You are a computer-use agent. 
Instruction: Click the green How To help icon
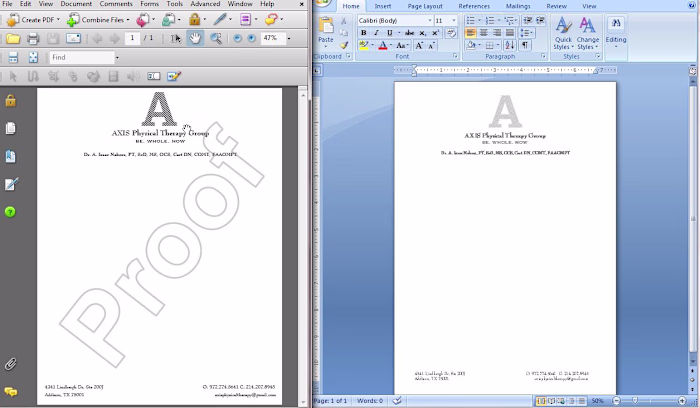(x=10, y=212)
